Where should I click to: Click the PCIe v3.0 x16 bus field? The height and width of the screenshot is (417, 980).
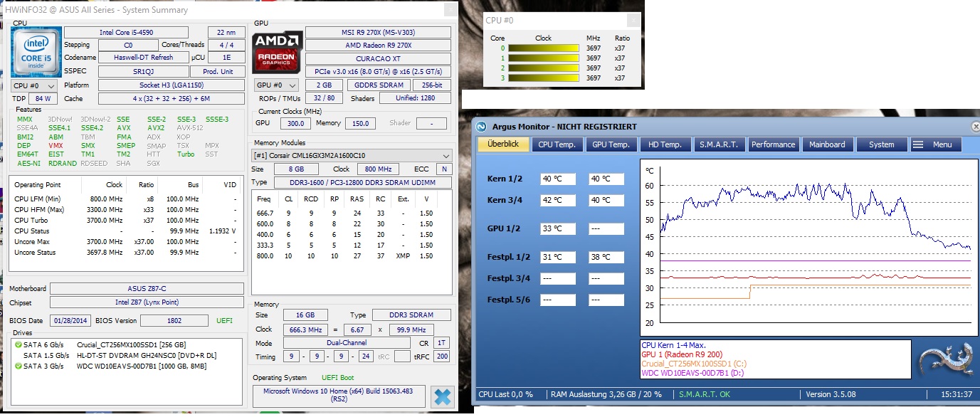click(x=378, y=72)
